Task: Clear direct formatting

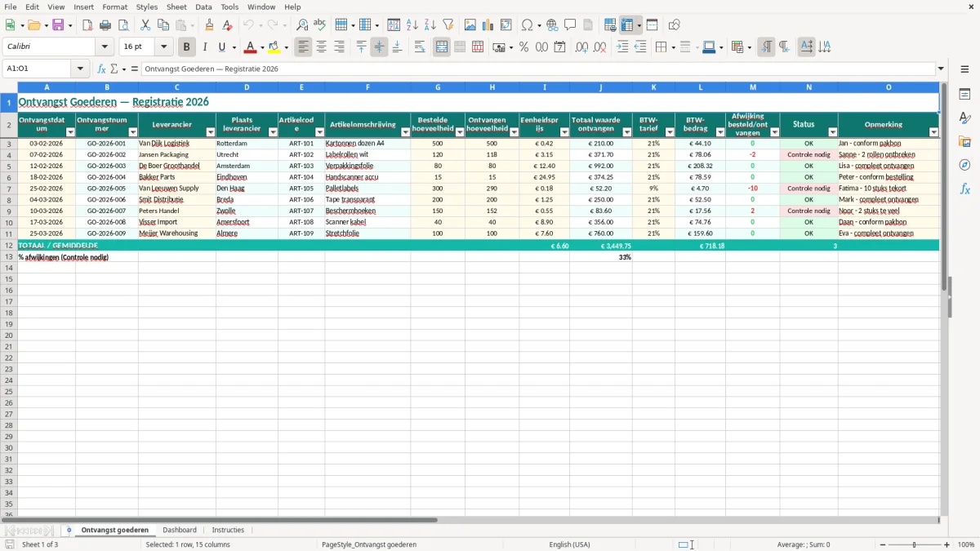Action: 228,25
